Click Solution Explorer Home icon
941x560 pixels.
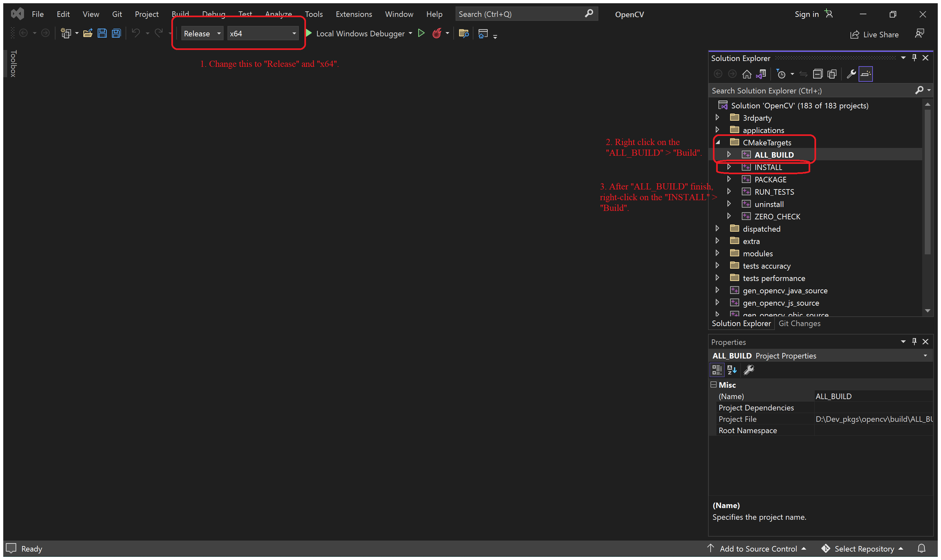(x=747, y=74)
